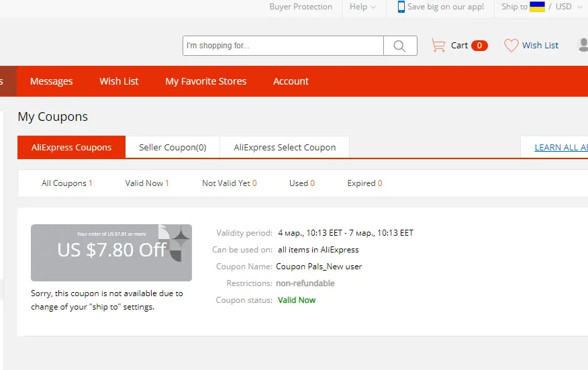Click the Valid Now coupon status text

[x=296, y=300]
